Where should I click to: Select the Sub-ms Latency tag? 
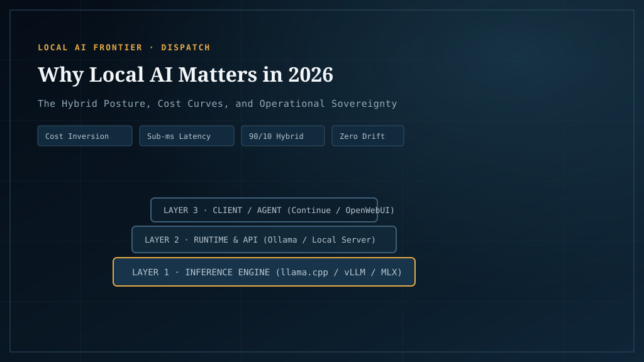[x=186, y=136]
